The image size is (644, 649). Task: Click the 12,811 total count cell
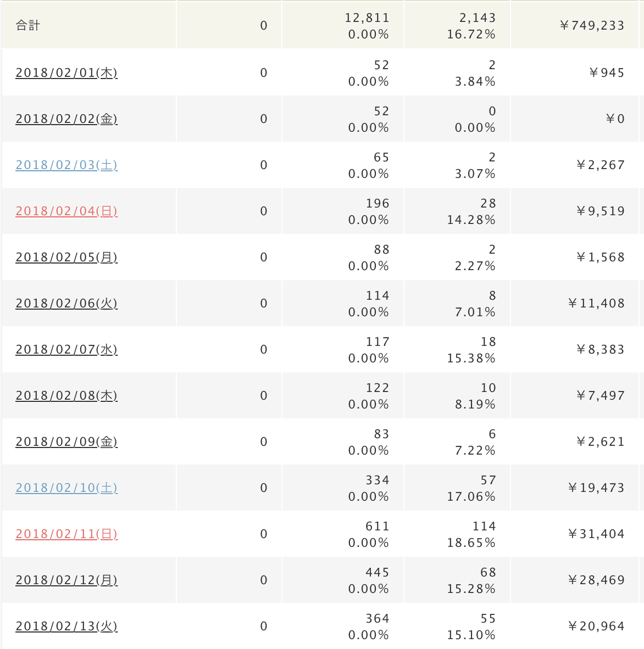[x=343, y=25]
